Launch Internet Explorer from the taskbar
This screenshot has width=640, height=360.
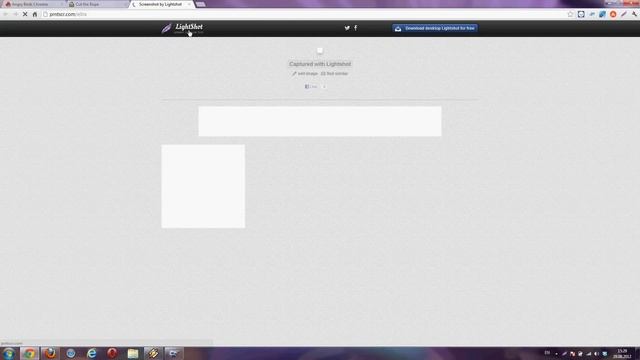91,353
